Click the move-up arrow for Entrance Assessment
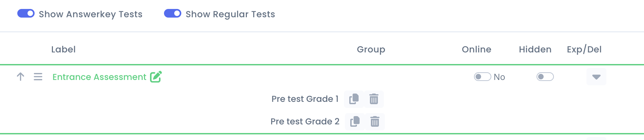The image size is (644, 140). 20,77
